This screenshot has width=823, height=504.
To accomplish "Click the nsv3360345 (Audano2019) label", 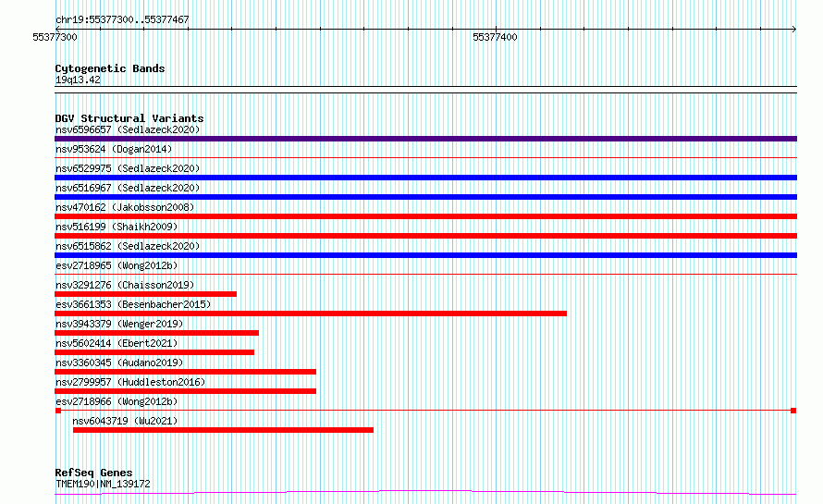I will click(x=119, y=363).
